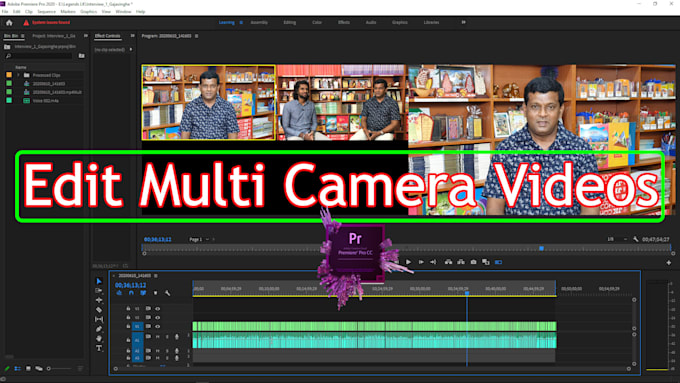Switch to the Effects workspace
The height and width of the screenshot is (383, 680).
(344, 23)
